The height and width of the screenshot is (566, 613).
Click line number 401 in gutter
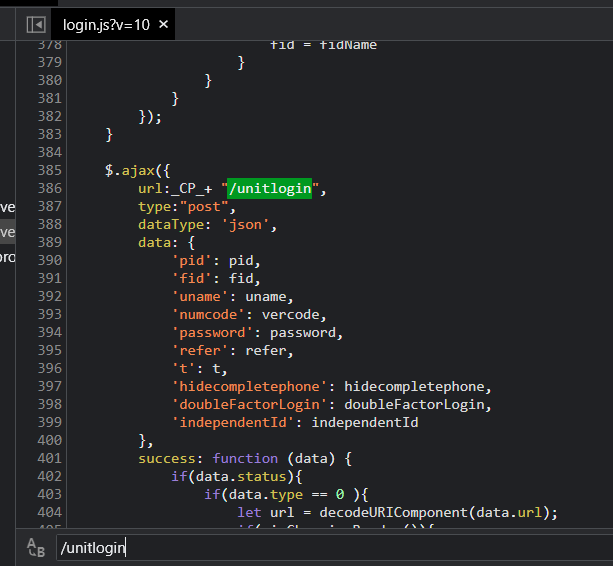pos(50,458)
